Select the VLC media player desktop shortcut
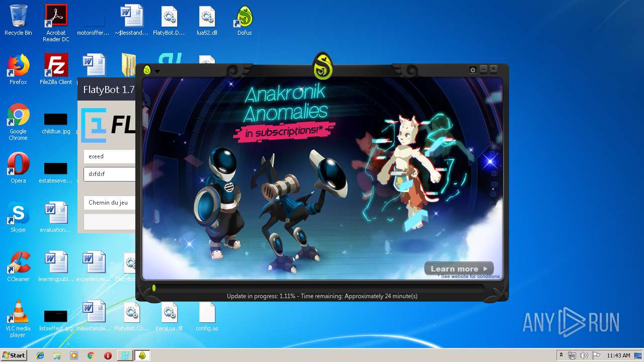 (x=18, y=319)
